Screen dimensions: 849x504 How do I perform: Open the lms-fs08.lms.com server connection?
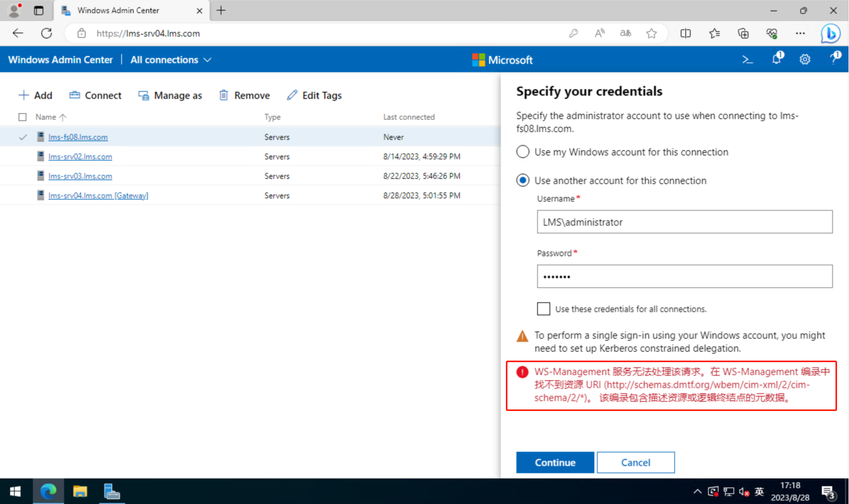(78, 137)
